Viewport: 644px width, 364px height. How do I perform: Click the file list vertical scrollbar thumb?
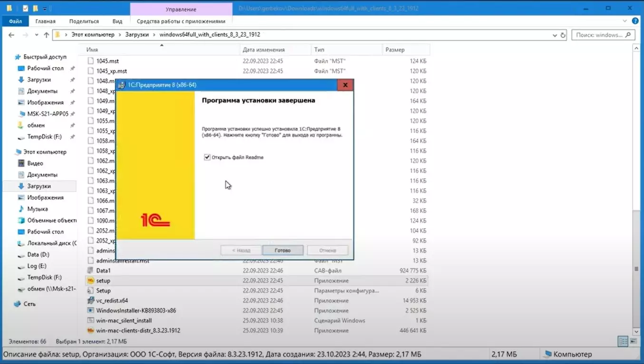tap(636, 269)
